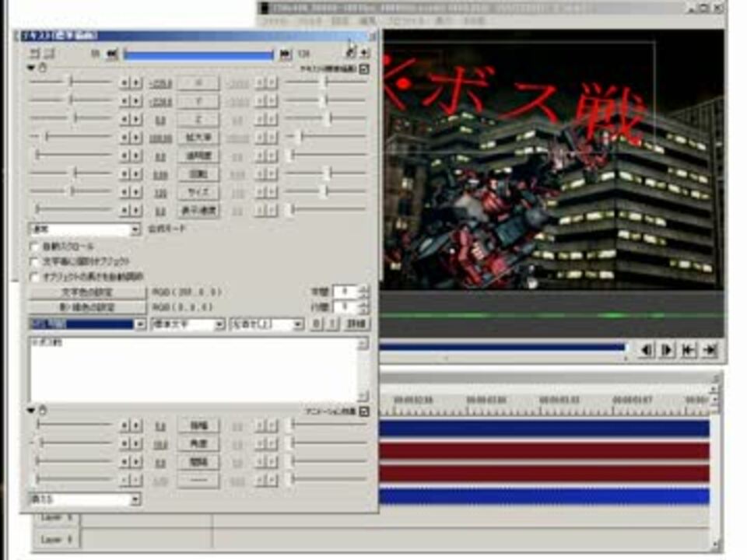Jump to object end frame button
Image resolution: width=747 pixels, height=560 pixels.
pos(285,54)
